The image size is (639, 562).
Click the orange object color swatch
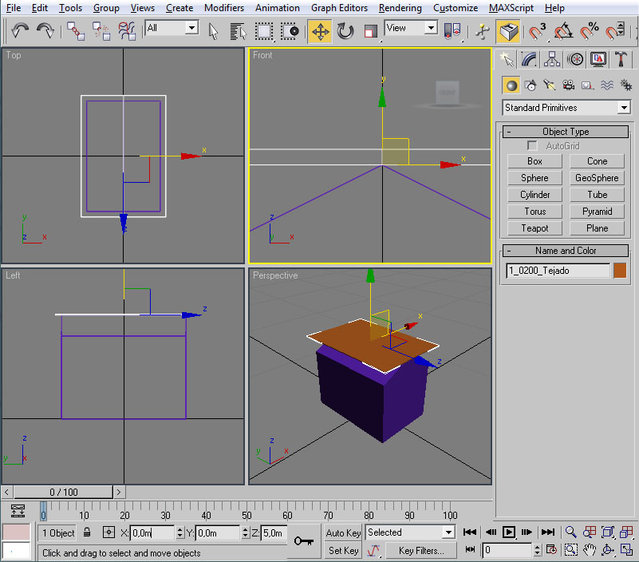click(x=620, y=270)
